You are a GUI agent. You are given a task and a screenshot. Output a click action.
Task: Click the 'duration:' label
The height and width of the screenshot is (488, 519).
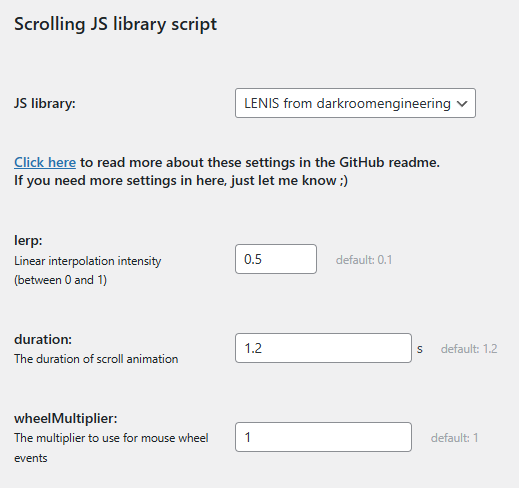tap(43, 339)
